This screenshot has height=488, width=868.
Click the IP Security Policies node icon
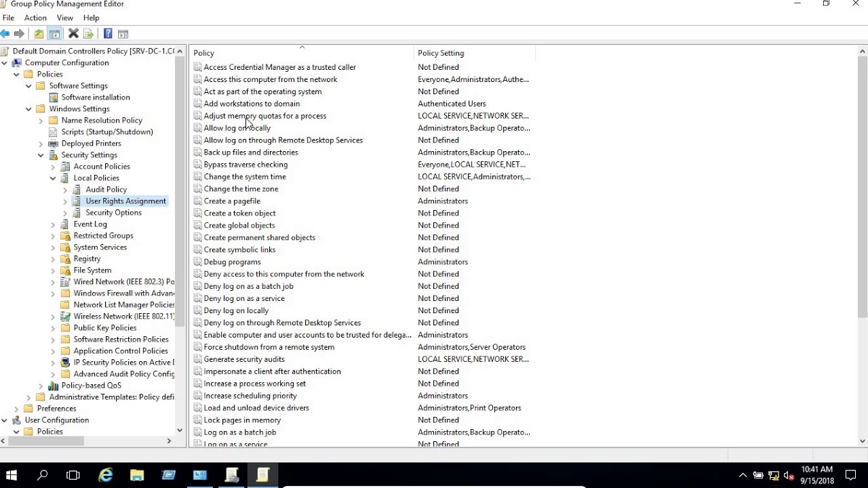pos(66,362)
